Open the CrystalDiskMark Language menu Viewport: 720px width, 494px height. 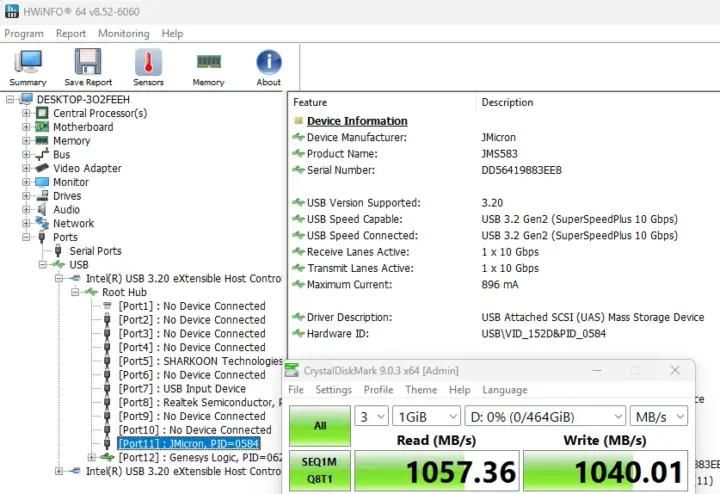(x=505, y=390)
